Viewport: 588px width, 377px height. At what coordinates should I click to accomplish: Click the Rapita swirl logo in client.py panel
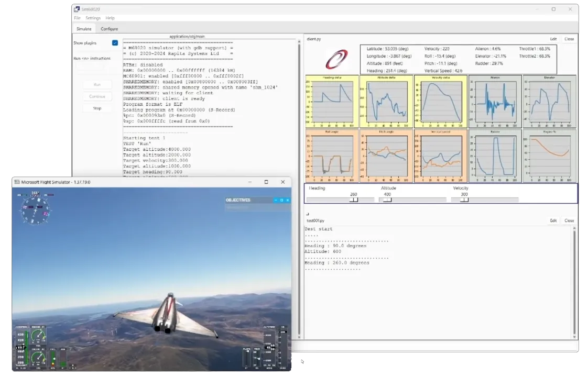click(336, 59)
